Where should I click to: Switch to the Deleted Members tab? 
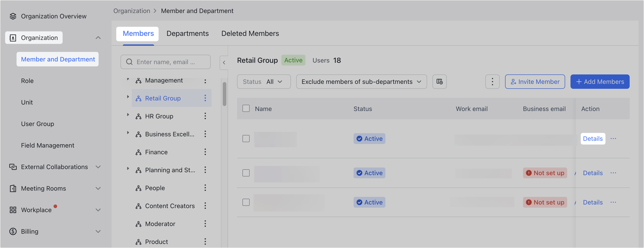point(250,33)
